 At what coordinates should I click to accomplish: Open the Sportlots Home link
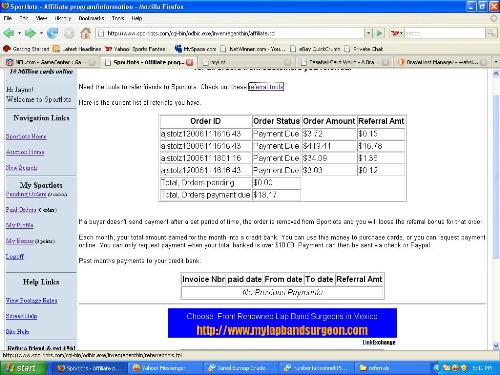pos(26,136)
